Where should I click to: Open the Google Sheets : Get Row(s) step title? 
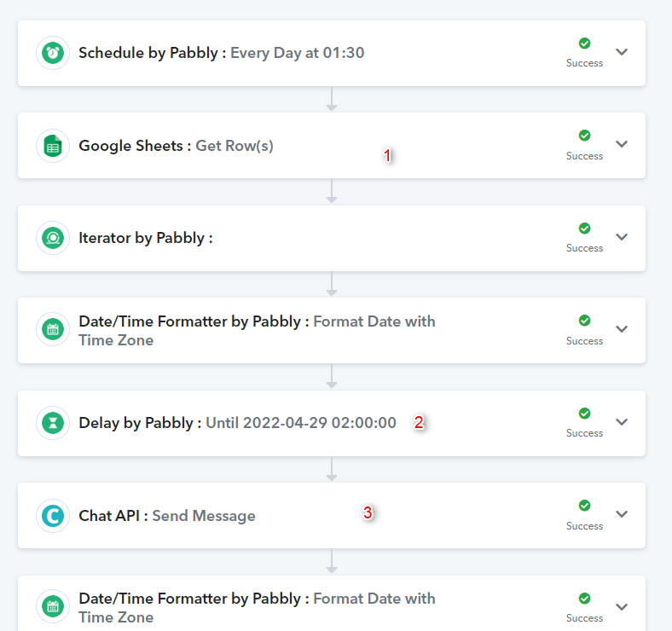[176, 146]
